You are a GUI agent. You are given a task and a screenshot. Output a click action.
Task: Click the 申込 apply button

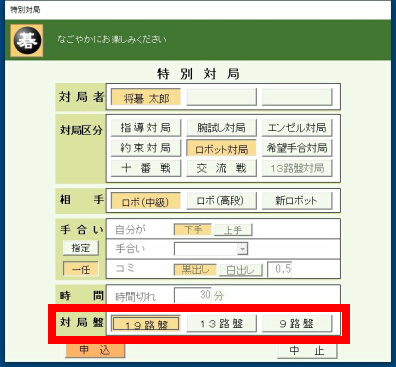[x=95, y=350]
